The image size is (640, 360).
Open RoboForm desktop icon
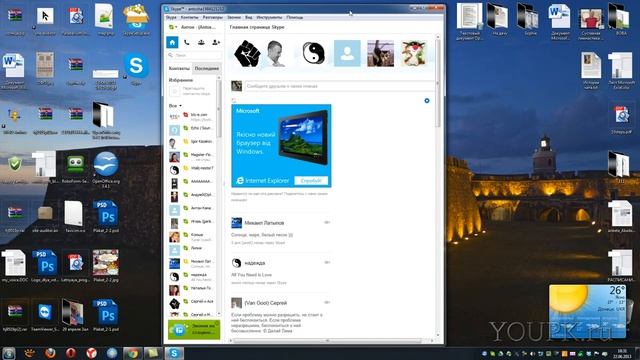(x=76, y=169)
